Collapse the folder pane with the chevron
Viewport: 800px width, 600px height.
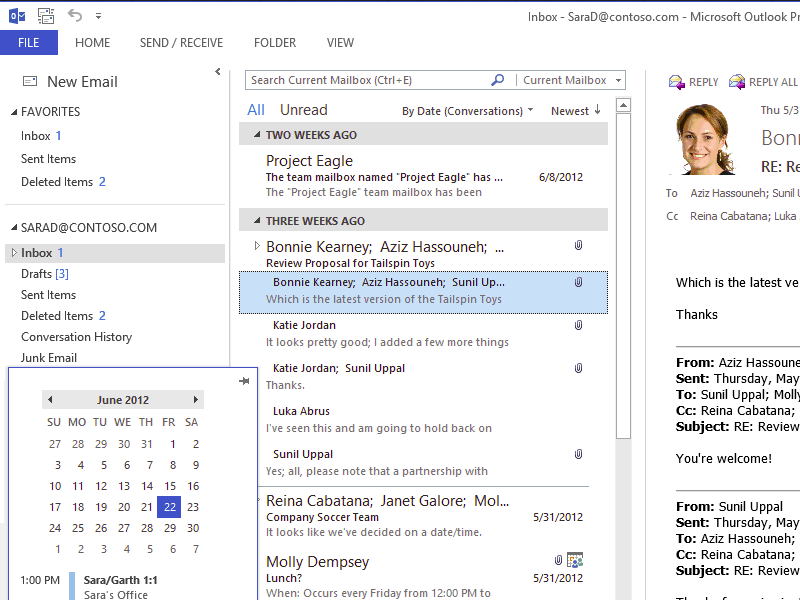pos(218,71)
